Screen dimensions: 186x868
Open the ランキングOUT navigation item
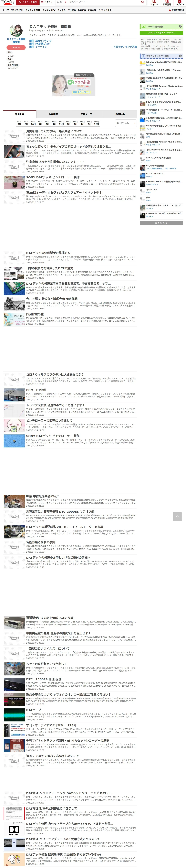(33, 10)
